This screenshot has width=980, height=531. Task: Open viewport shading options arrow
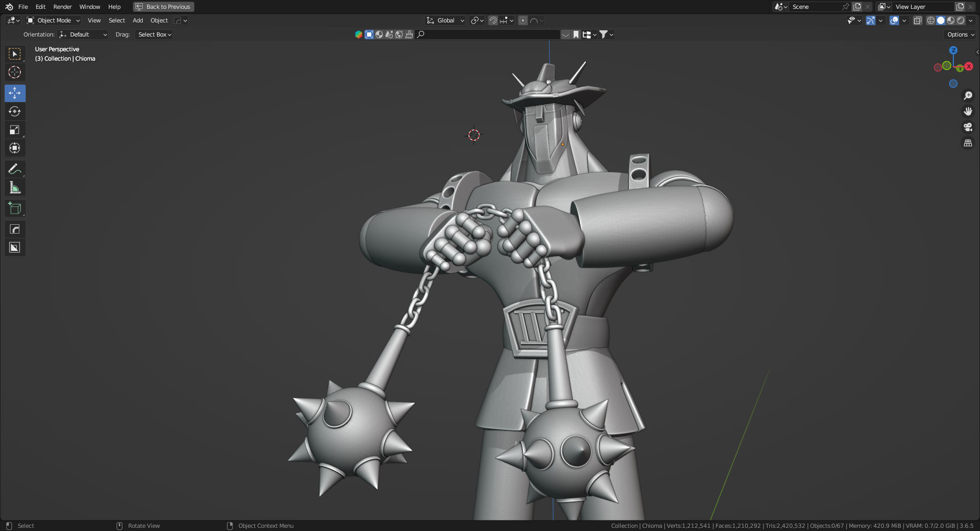click(971, 20)
